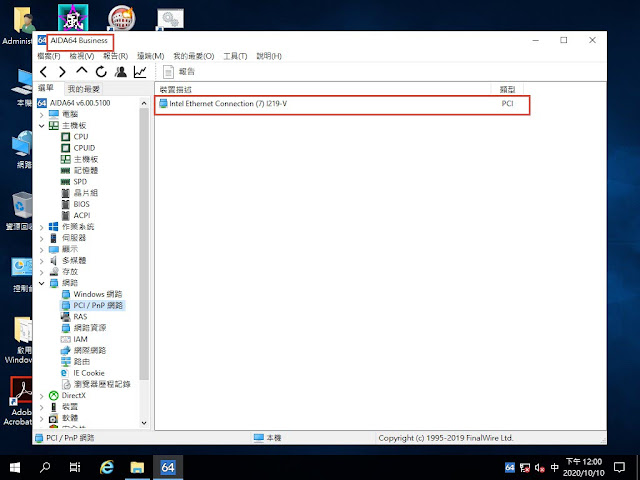Expand the 顯示 tree node
The width and height of the screenshot is (640, 480).
pyautogui.click(x=41, y=250)
